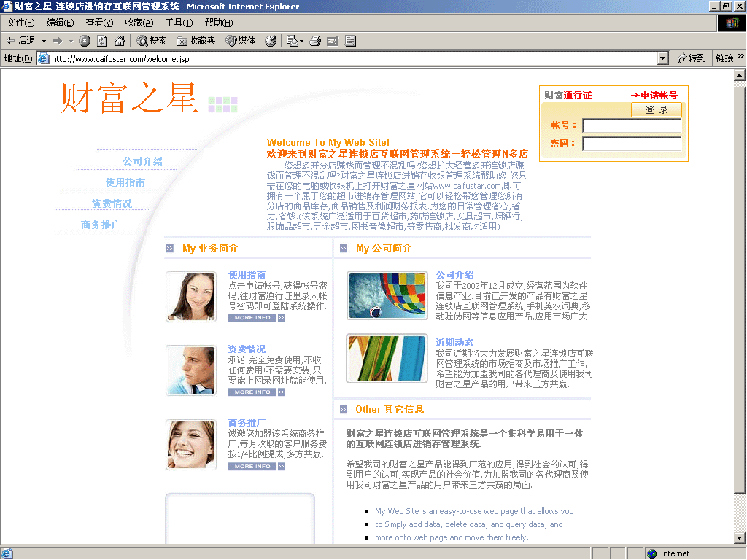747x560 pixels.
Task: Open the Favorites (收藏夹) toolbar button
Action: (196, 41)
